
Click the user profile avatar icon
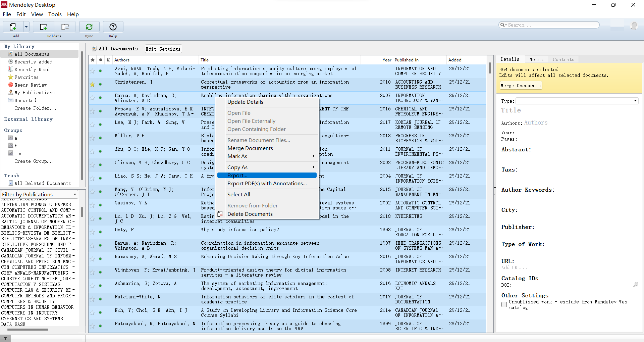634,26
